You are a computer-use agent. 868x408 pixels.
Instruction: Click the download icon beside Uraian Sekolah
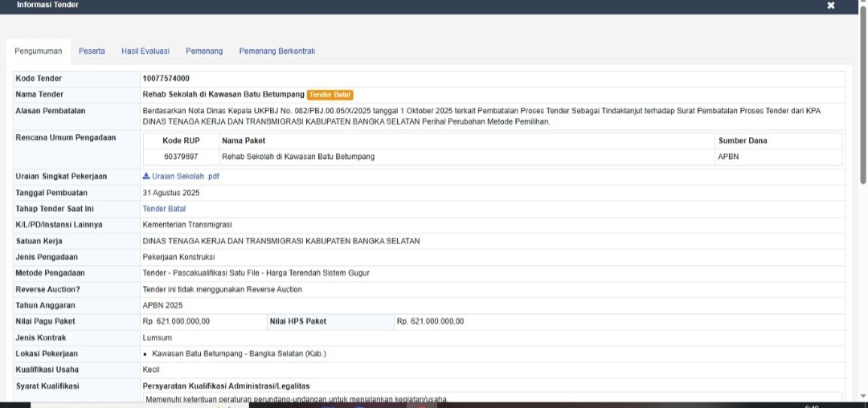coord(146,176)
